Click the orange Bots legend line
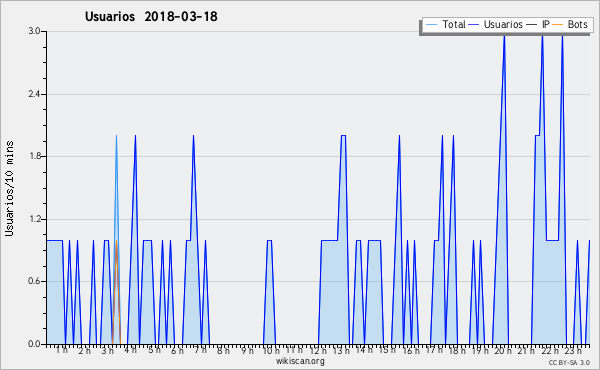The width and height of the screenshot is (600, 370). tap(558, 24)
